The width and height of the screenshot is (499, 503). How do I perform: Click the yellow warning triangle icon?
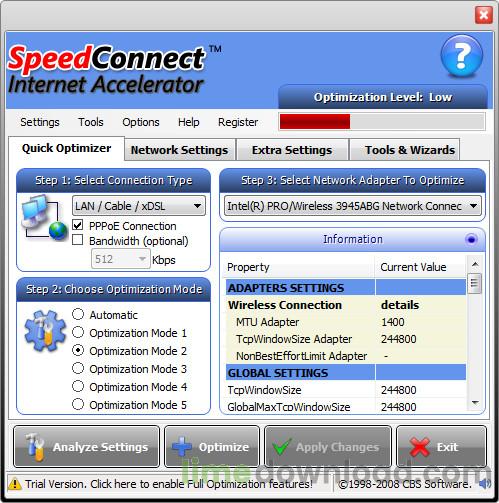[14, 484]
